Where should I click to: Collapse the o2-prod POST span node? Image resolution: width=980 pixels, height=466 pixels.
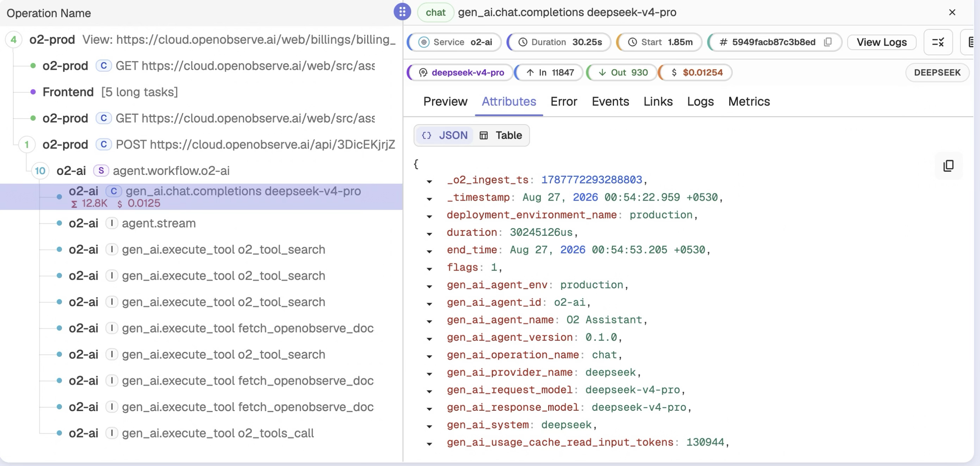pyautogui.click(x=27, y=144)
